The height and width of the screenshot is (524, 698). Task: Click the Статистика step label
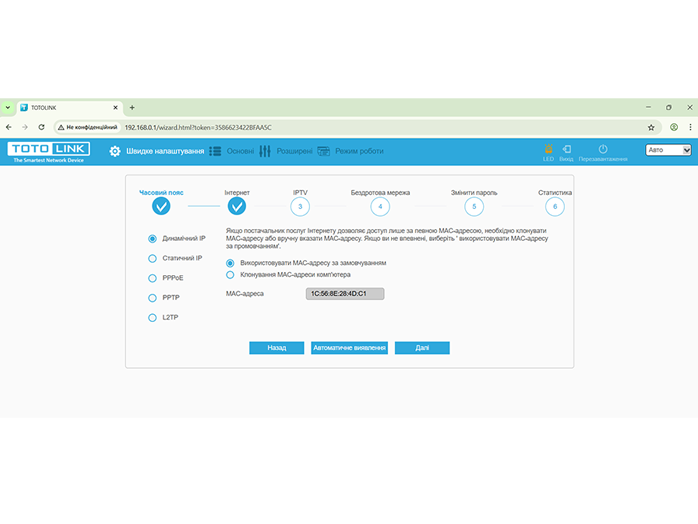coord(555,193)
